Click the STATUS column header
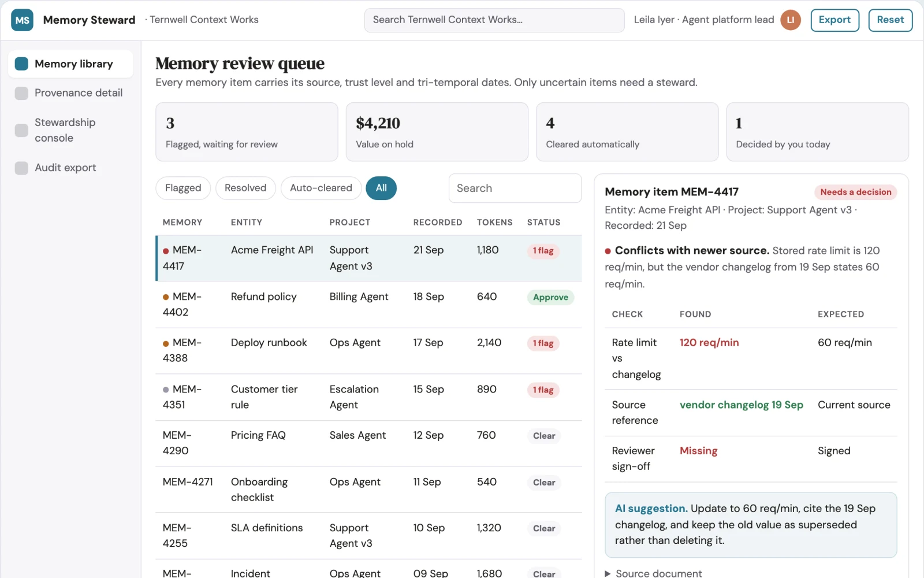Viewport: 924px width, 578px height. [544, 223]
